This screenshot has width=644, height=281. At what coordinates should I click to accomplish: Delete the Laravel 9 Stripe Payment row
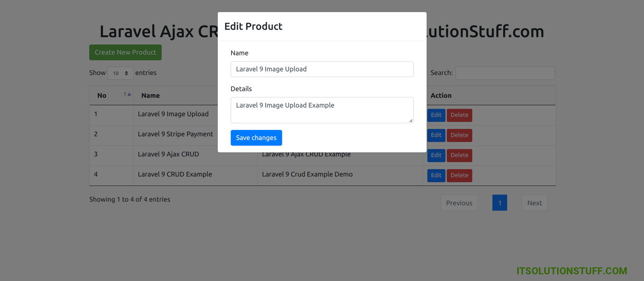pos(459,135)
